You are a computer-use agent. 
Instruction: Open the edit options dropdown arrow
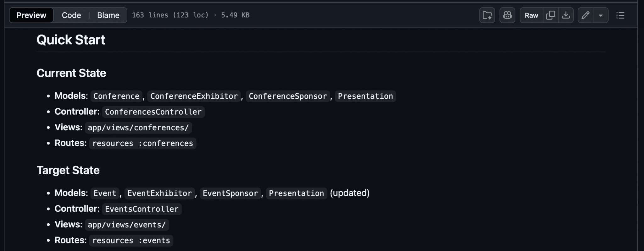[601, 15]
